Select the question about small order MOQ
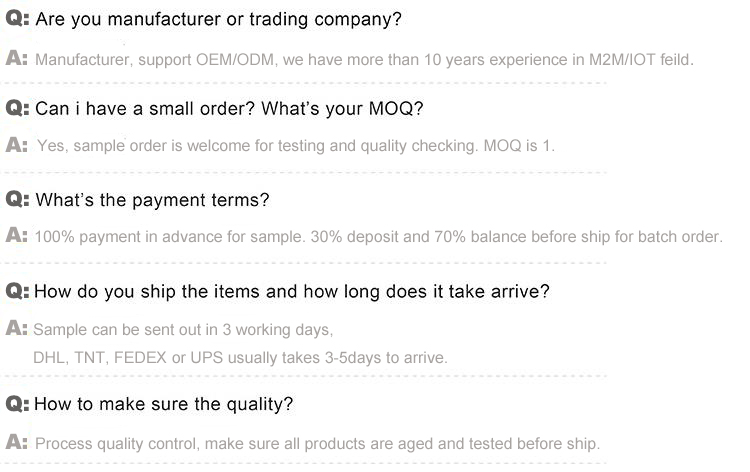 [x=230, y=109]
